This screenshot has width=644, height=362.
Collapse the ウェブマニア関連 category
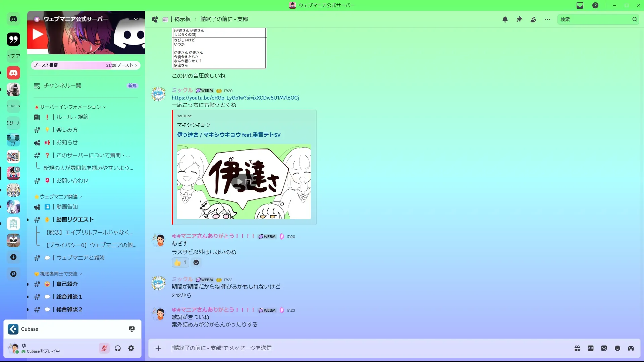tap(59, 197)
